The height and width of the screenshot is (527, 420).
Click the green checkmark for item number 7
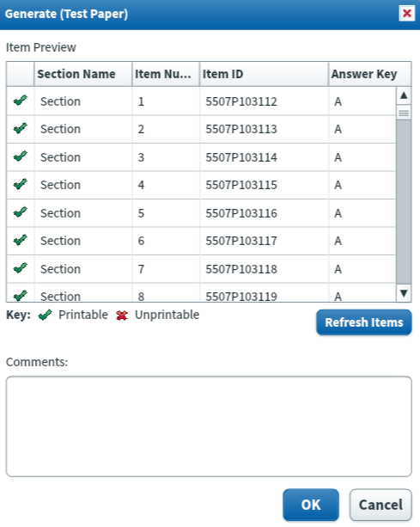[x=20, y=268]
